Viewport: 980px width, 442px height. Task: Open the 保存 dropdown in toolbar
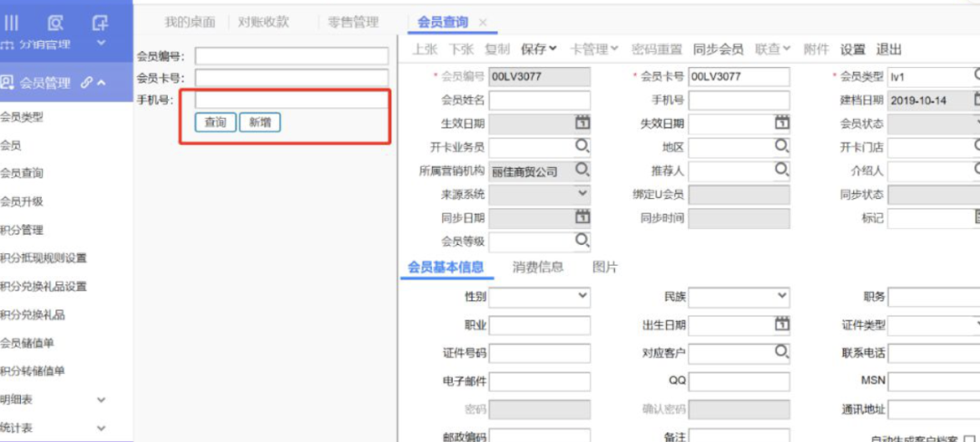coord(539,49)
